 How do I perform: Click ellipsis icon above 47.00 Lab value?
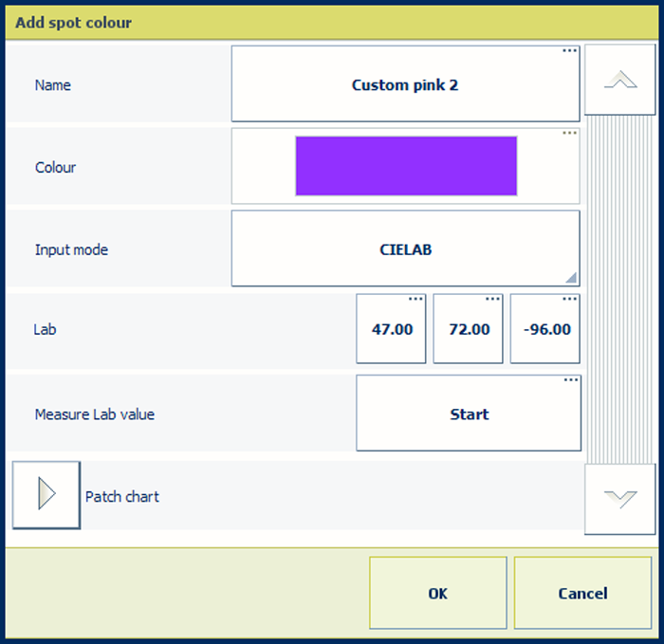(415, 300)
